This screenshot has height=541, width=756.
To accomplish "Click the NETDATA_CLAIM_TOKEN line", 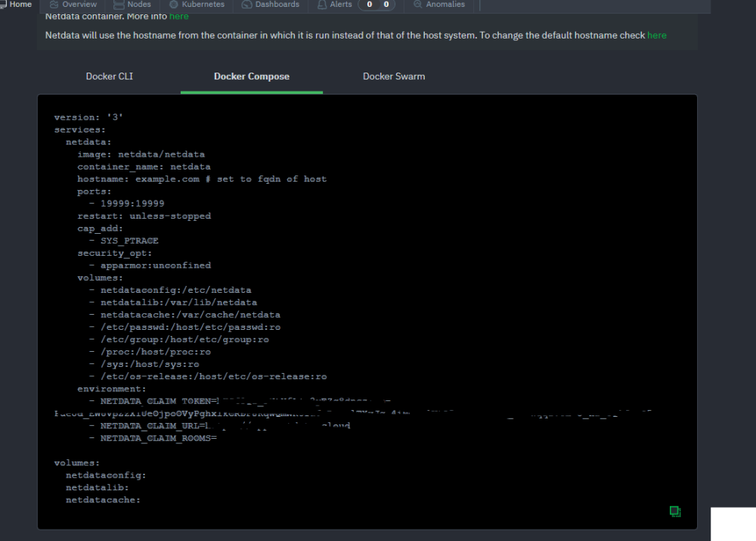I will [x=240, y=401].
